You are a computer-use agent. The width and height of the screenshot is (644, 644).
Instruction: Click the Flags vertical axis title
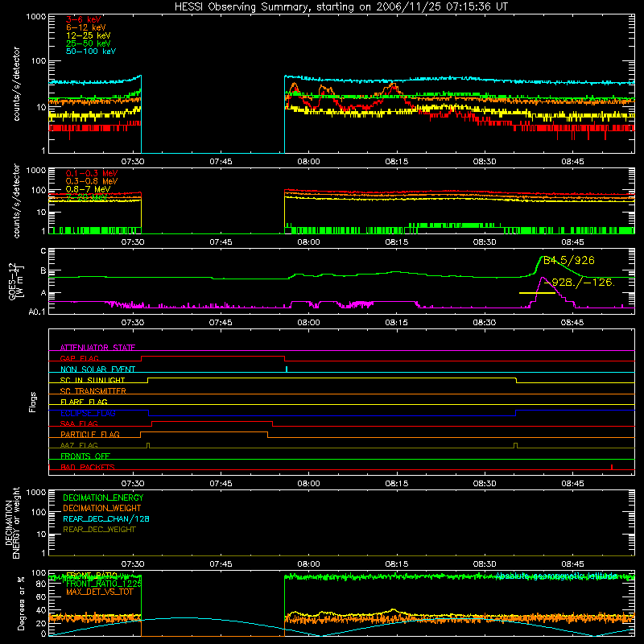point(33,402)
